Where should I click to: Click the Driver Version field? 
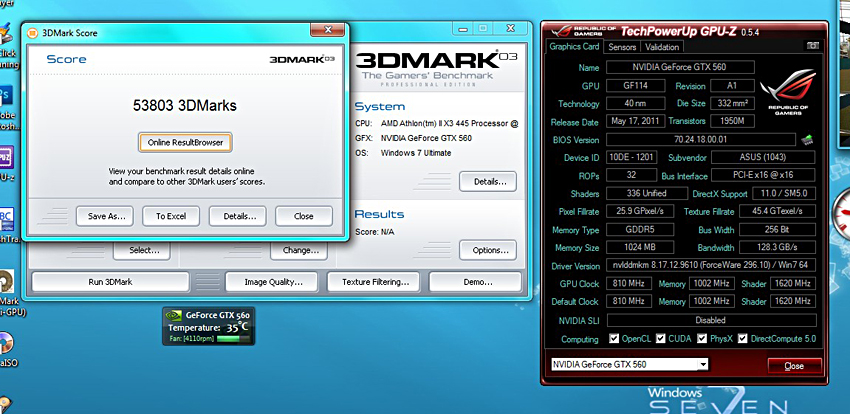click(x=711, y=266)
